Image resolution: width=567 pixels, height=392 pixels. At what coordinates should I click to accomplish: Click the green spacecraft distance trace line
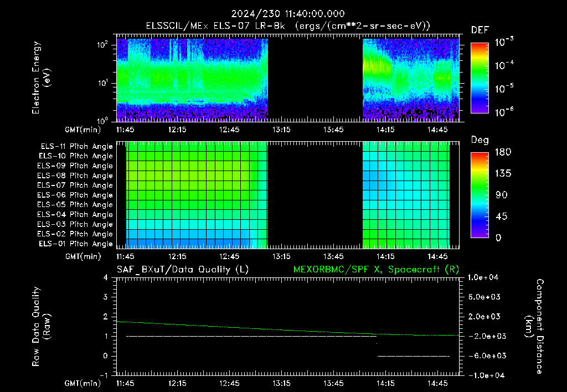click(x=287, y=330)
